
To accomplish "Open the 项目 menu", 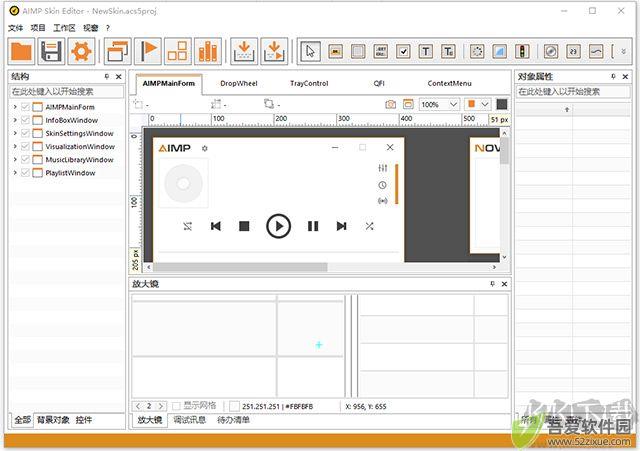I will 38,28.
